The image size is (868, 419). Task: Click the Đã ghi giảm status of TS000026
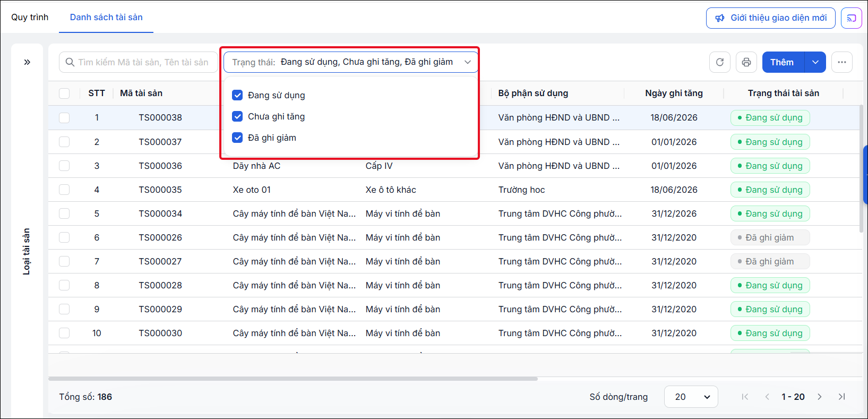point(770,237)
